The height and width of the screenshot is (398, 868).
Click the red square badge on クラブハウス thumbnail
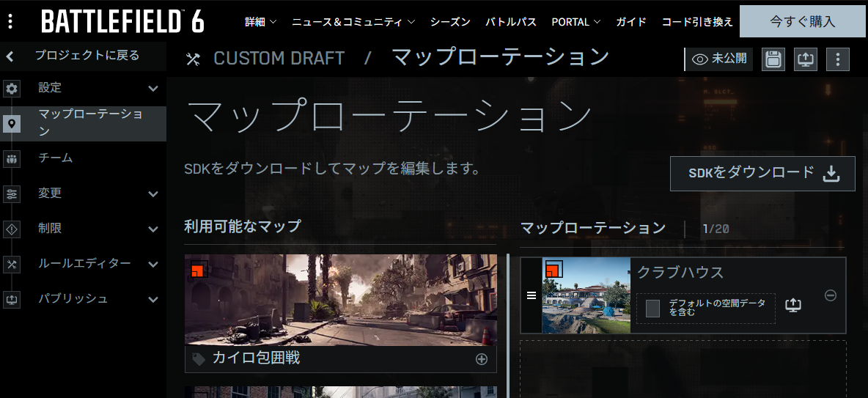pos(553,270)
